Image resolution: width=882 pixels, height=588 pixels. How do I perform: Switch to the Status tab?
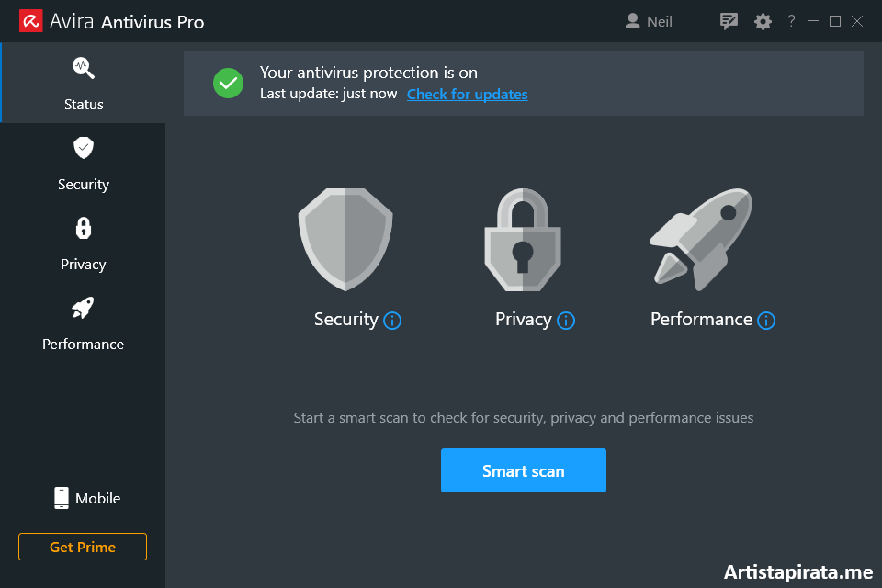coord(83,83)
